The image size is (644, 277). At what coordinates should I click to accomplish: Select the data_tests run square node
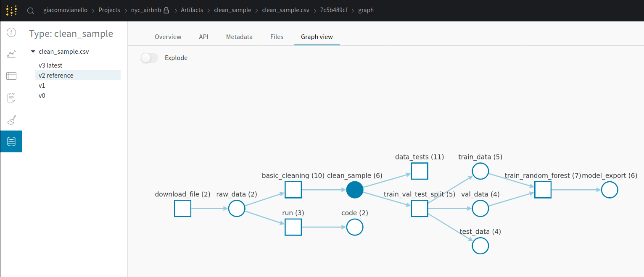420,171
